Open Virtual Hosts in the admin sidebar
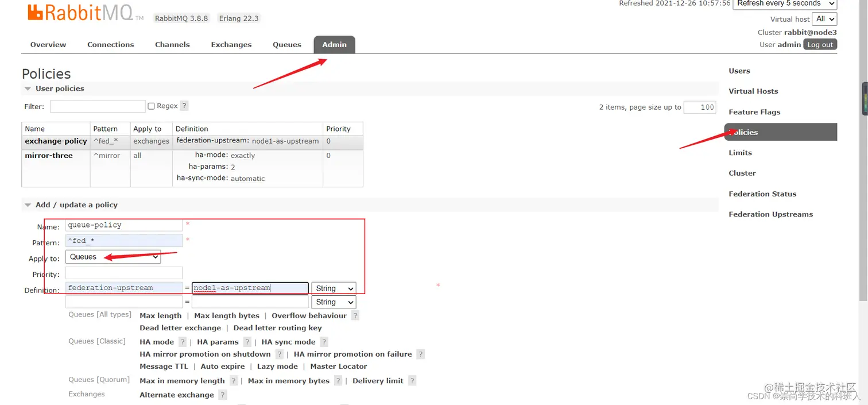The width and height of the screenshot is (868, 405). click(x=753, y=91)
